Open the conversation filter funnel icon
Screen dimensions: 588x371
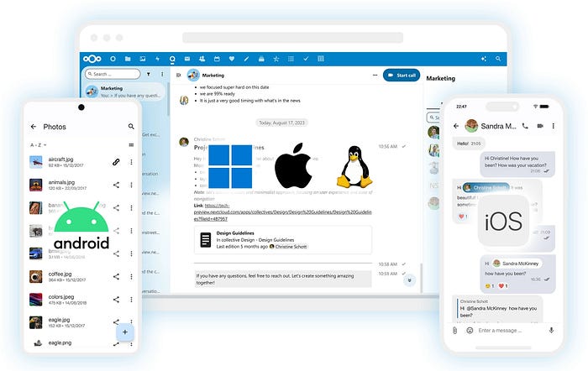pos(149,74)
